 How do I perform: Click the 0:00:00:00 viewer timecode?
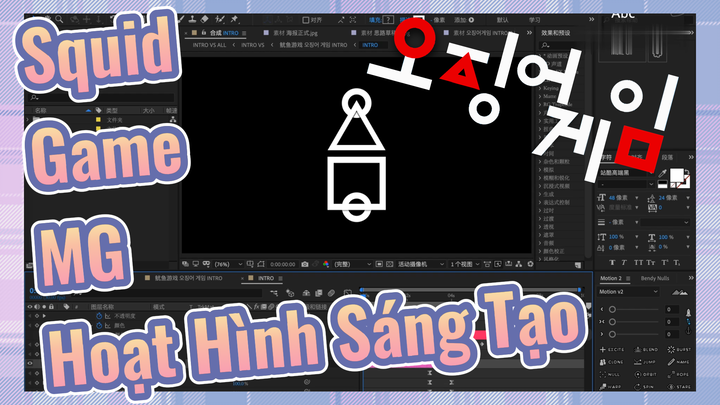click(x=282, y=264)
